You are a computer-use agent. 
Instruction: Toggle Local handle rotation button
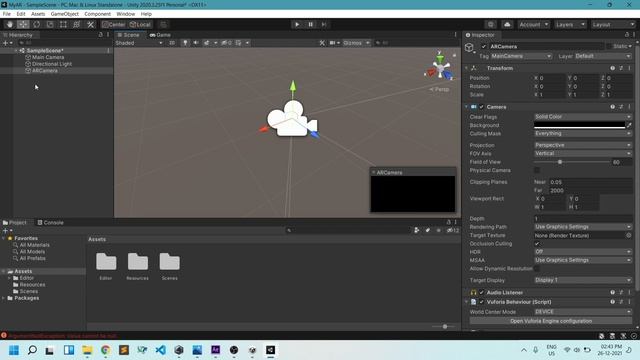click(140, 24)
